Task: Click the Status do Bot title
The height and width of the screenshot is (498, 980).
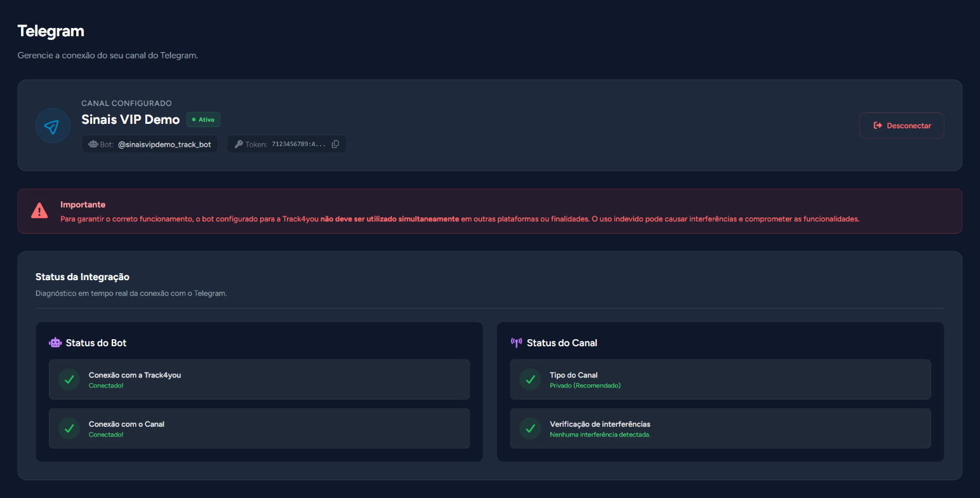Action: click(96, 343)
